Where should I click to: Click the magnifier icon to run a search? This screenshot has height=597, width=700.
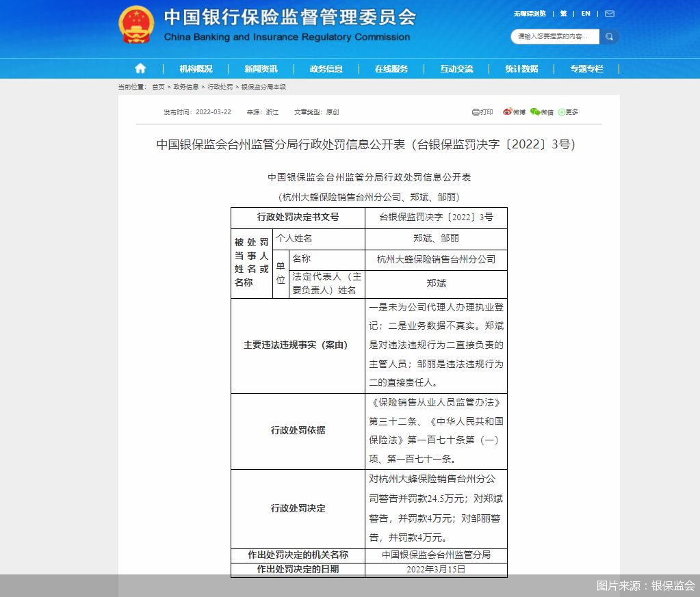[x=609, y=36]
